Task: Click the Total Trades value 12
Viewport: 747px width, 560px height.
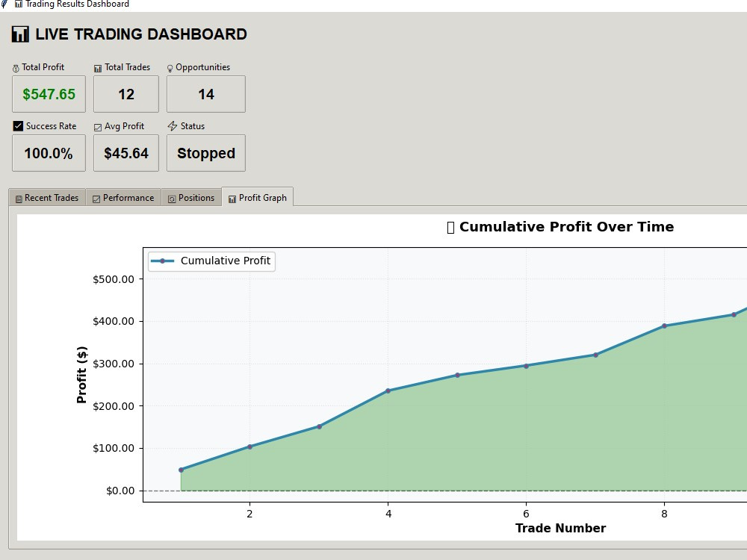Action: (x=126, y=94)
